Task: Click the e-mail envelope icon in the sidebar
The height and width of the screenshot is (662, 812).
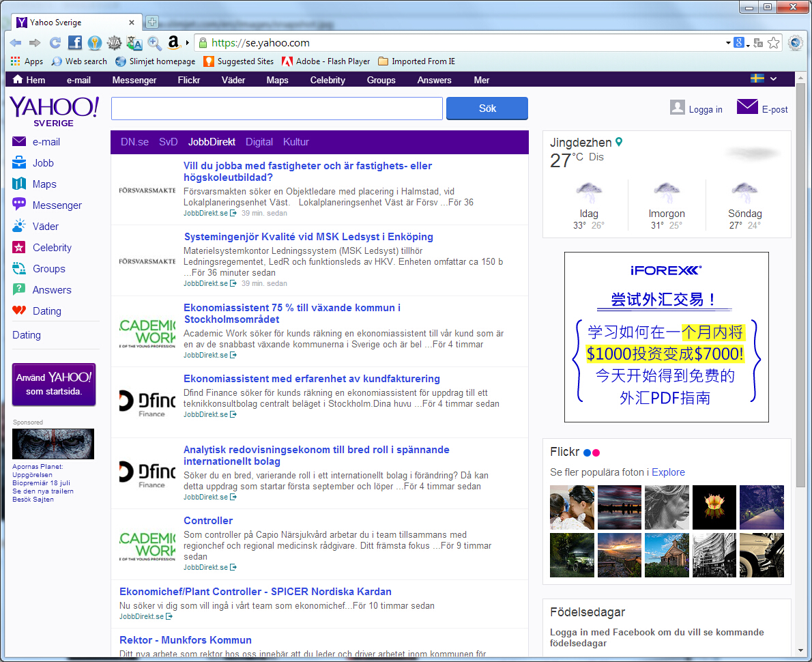Action: (x=19, y=141)
